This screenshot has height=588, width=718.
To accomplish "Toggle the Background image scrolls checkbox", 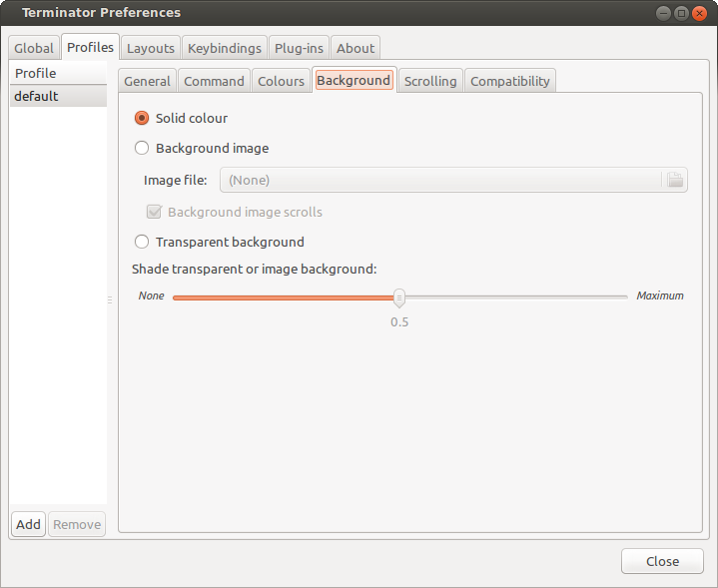I will tap(154, 212).
